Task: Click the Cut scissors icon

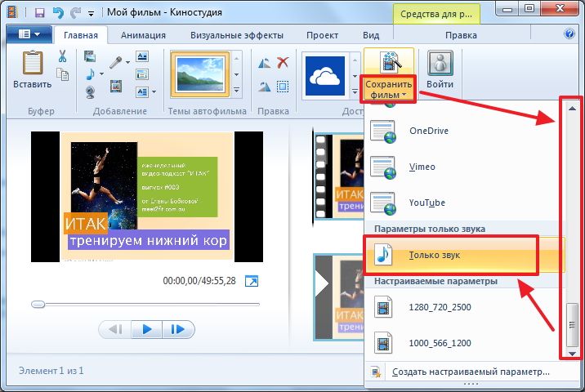Action: coord(62,56)
